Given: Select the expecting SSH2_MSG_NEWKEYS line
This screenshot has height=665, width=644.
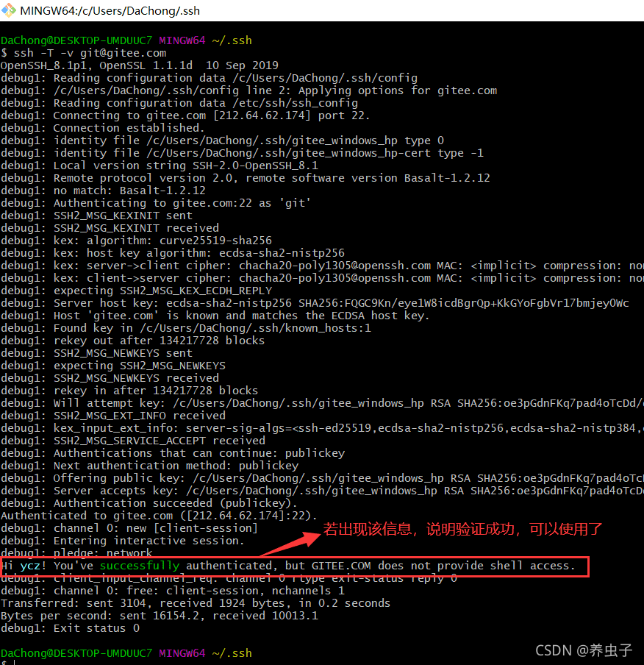Looking at the screenshot, I should tap(113, 366).
